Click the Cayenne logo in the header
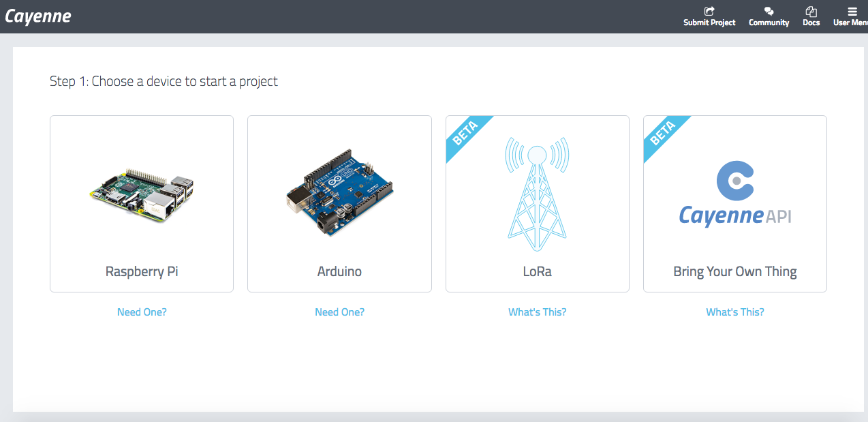This screenshot has width=868, height=422. pyautogui.click(x=38, y=16)
